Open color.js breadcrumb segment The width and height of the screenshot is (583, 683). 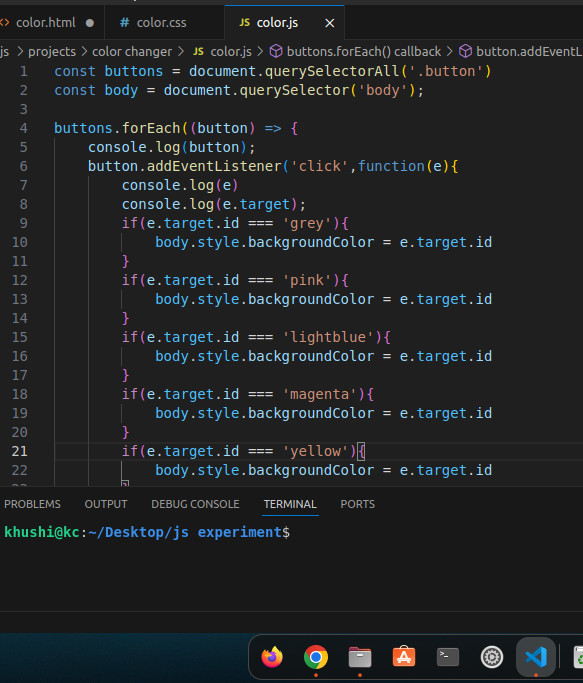[231, 52]
